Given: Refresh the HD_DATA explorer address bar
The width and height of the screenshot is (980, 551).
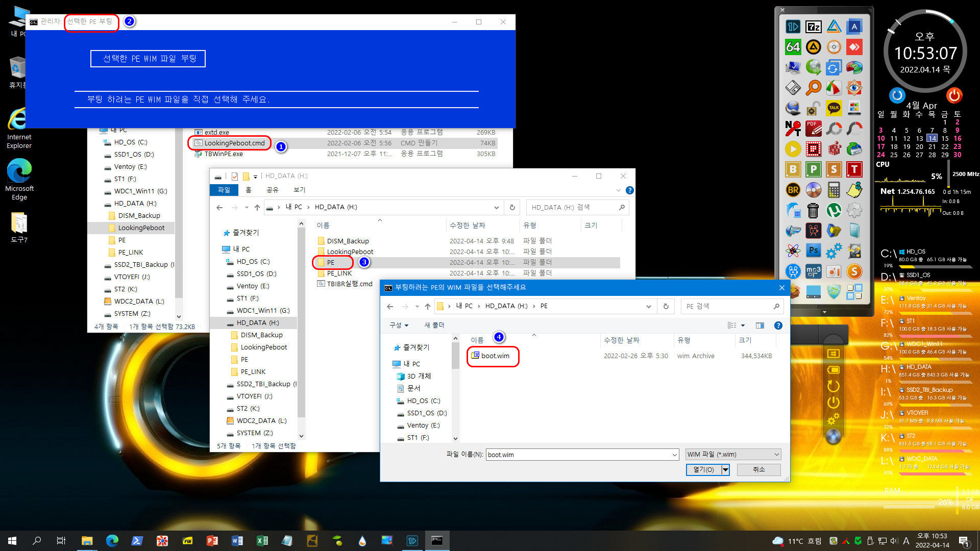Looking at the screenshot, I should tap(512, 208).
